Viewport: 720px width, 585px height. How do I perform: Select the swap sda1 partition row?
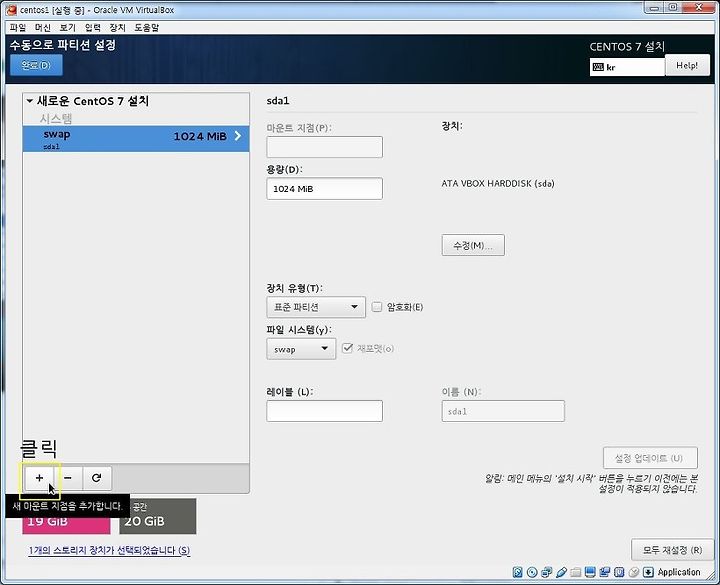[x=136, y=138]
